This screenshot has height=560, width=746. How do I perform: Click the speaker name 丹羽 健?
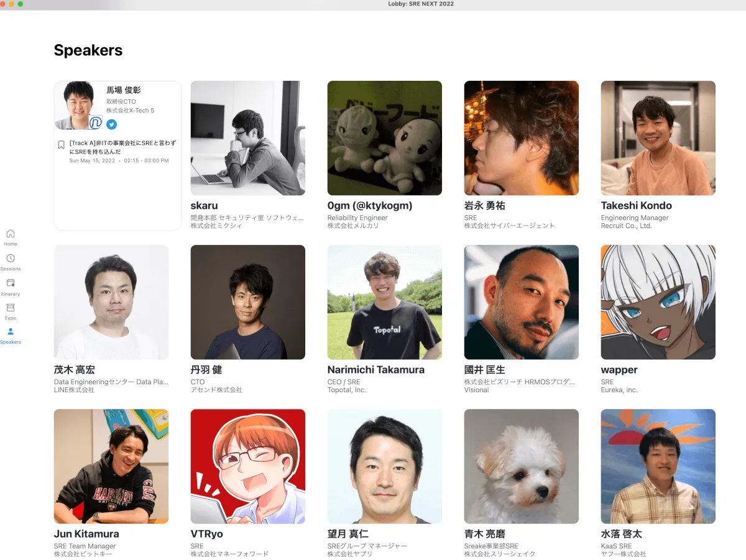(206, 370)
